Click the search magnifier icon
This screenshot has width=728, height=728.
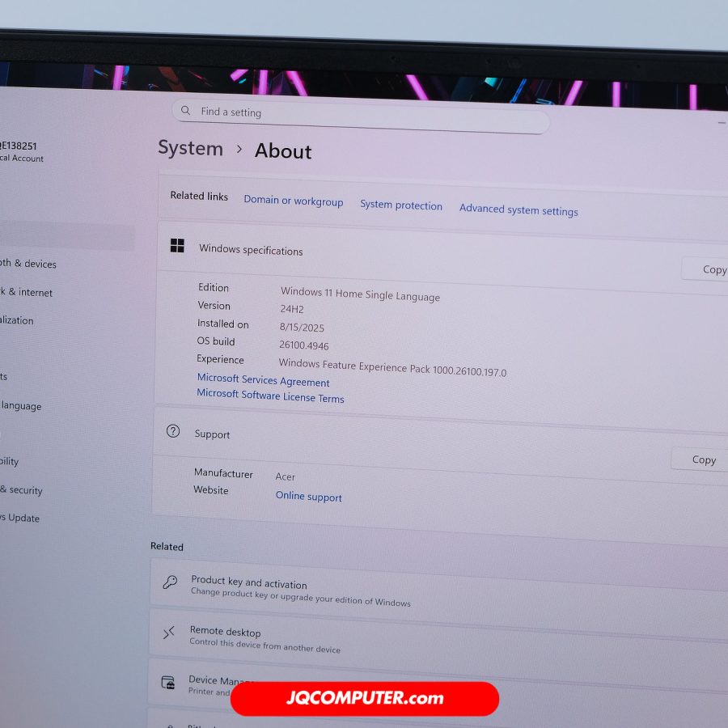tap(186, 111)
